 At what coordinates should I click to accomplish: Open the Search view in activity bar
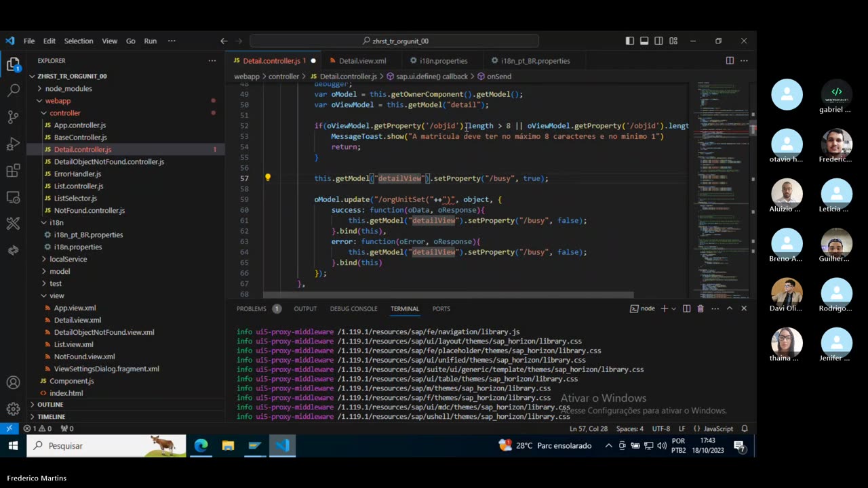tap(13, 90)
